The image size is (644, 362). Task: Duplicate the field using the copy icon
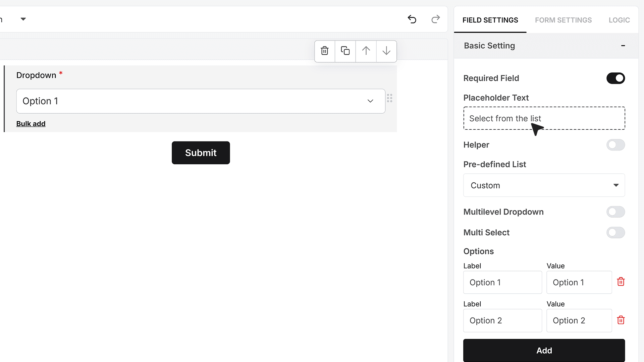(345, 51)
